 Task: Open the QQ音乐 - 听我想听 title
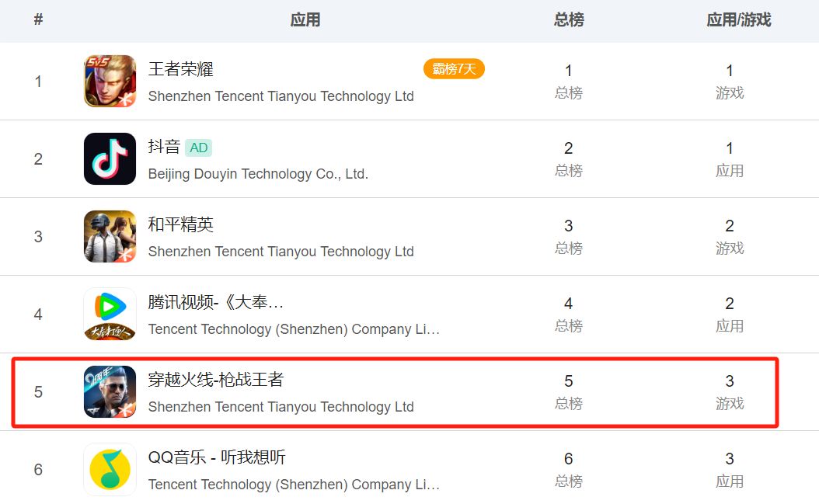(217, 457)
